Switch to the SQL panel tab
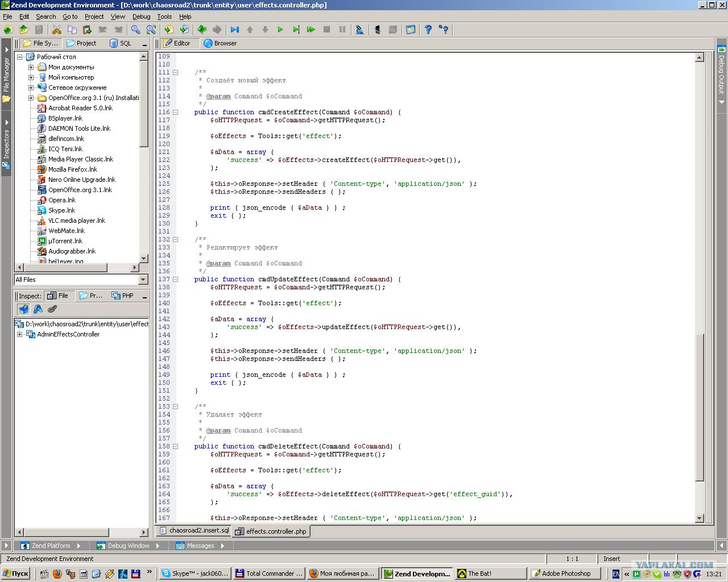The width and height of the screenshot is (728, 582). (x=121, y=43)
